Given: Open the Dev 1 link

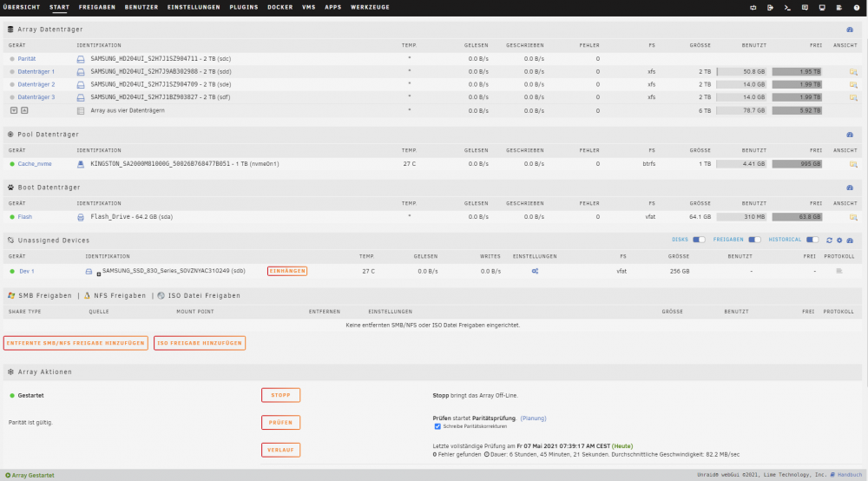Looking at the screenshot, I should 27,271.
